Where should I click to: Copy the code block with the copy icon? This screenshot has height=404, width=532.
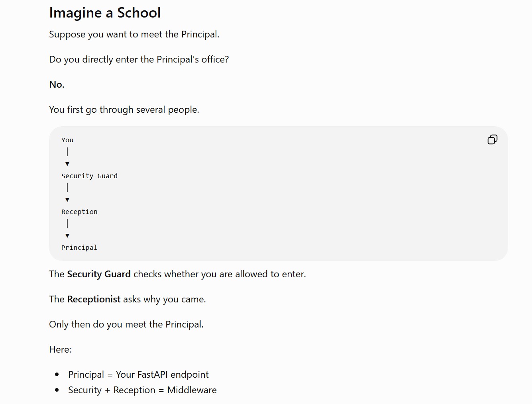coord(492,139)
